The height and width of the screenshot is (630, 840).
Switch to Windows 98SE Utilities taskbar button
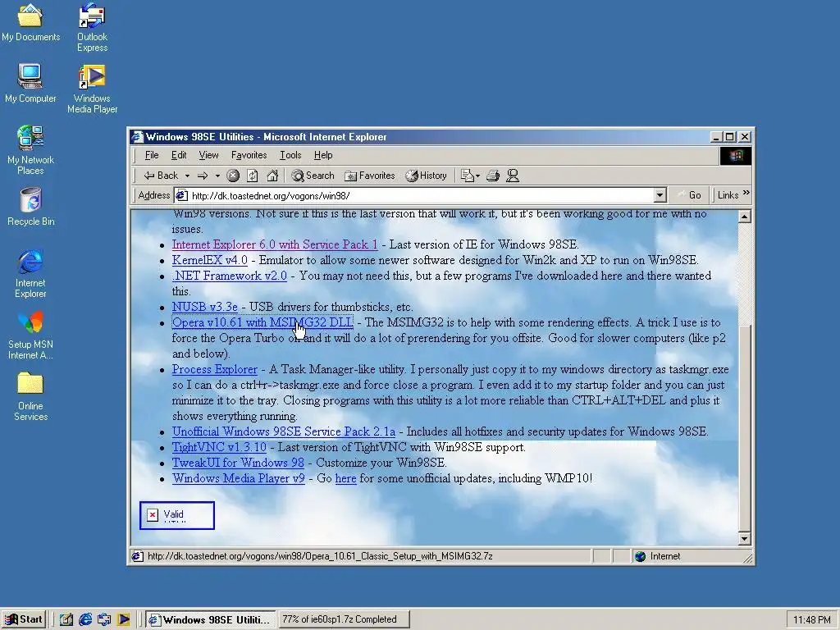pos(211,620)
